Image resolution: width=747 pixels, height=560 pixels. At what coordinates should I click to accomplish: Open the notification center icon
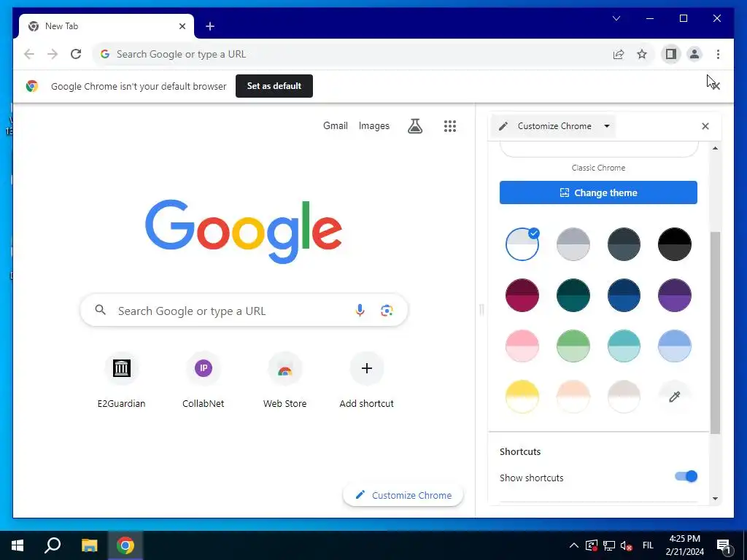(724, 545)
